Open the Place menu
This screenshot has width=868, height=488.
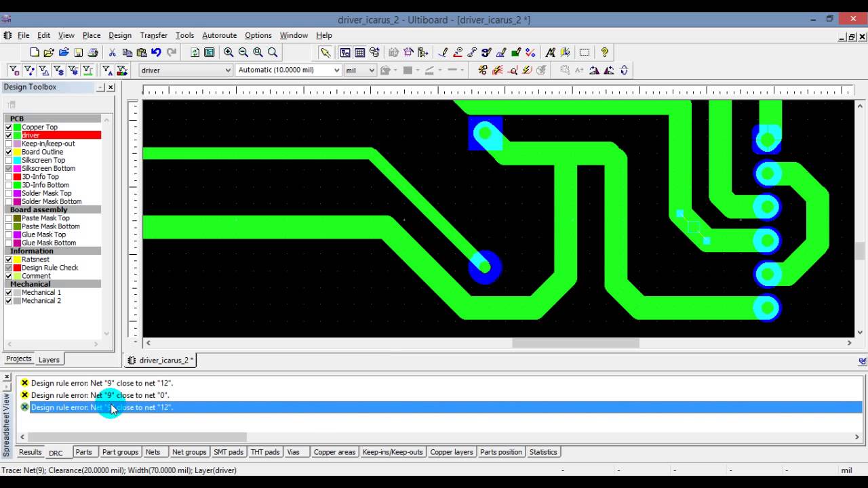pyautogui.click(x=92, y=35)
